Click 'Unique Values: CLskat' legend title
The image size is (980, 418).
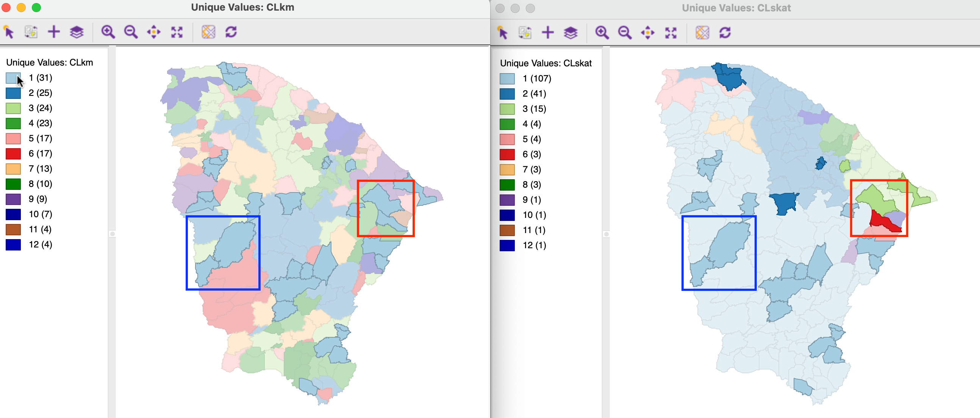[545, 63]
